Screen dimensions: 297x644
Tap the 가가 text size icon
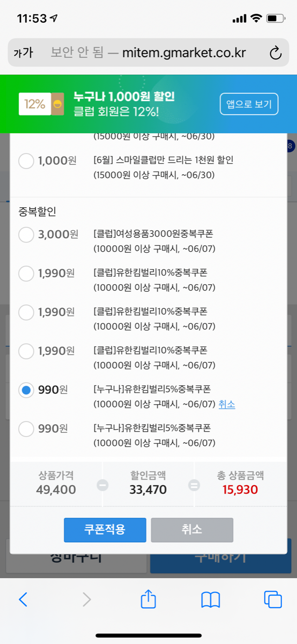(23, 53)
